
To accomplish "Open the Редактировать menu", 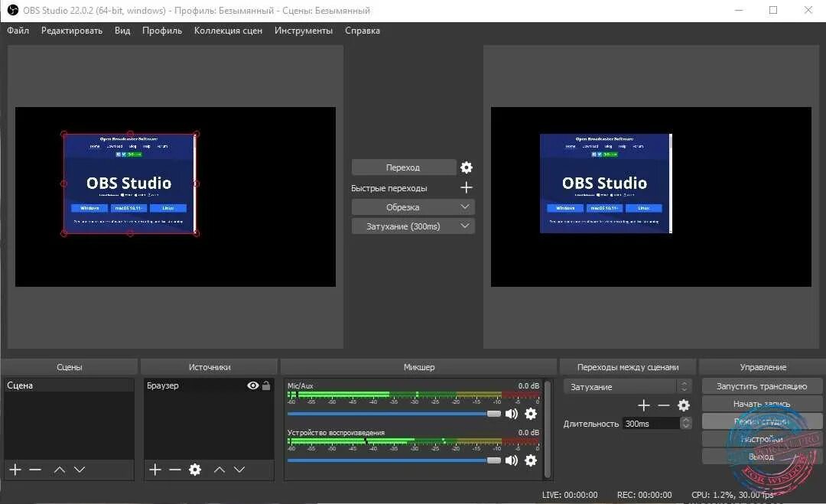I will (x=72, y=31).
